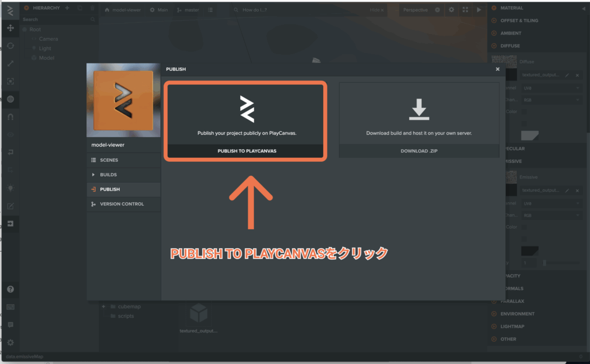Click the PUBLISH TO PLAYCANVAS button

tap(247, 151)
